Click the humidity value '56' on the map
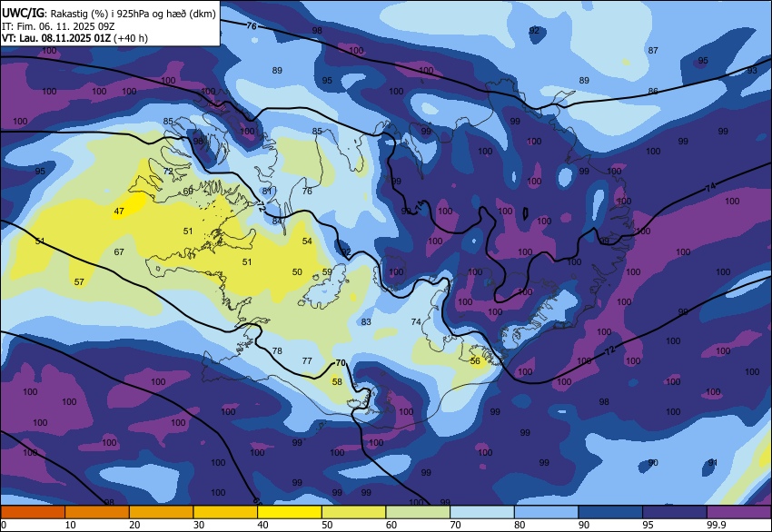The width and height of the screenshot is (772, 532). (x=475, y=361)
